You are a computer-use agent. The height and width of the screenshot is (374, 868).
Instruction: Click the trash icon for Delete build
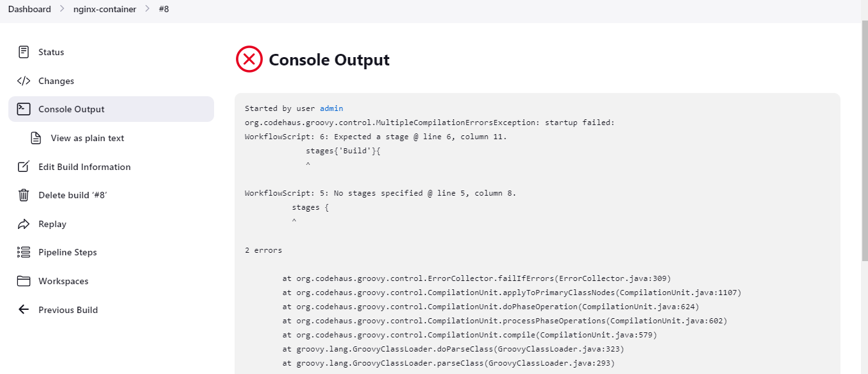pyautogui.click(x=24, y=195)
